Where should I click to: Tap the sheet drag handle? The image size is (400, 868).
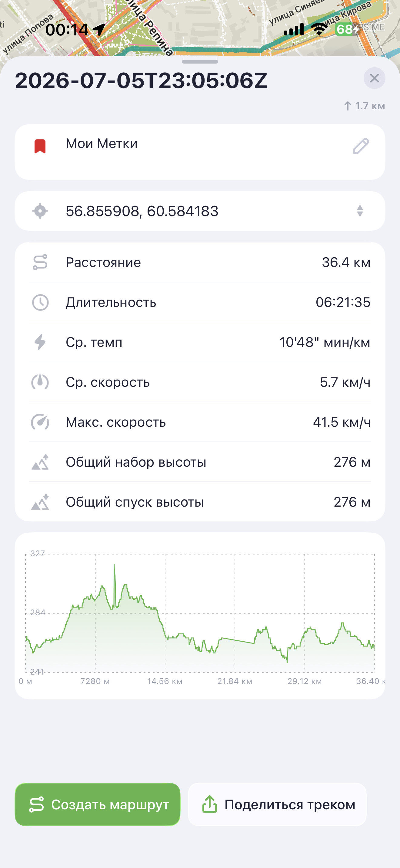point(200,62)
